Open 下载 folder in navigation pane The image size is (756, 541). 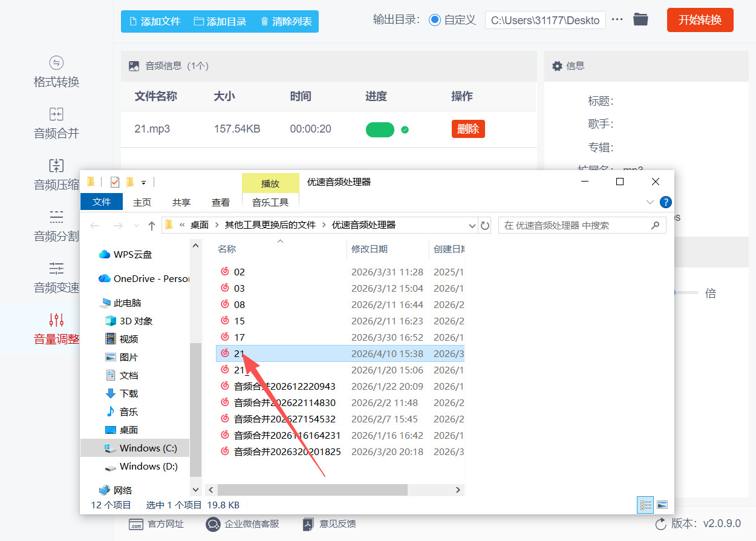(122, 394)
